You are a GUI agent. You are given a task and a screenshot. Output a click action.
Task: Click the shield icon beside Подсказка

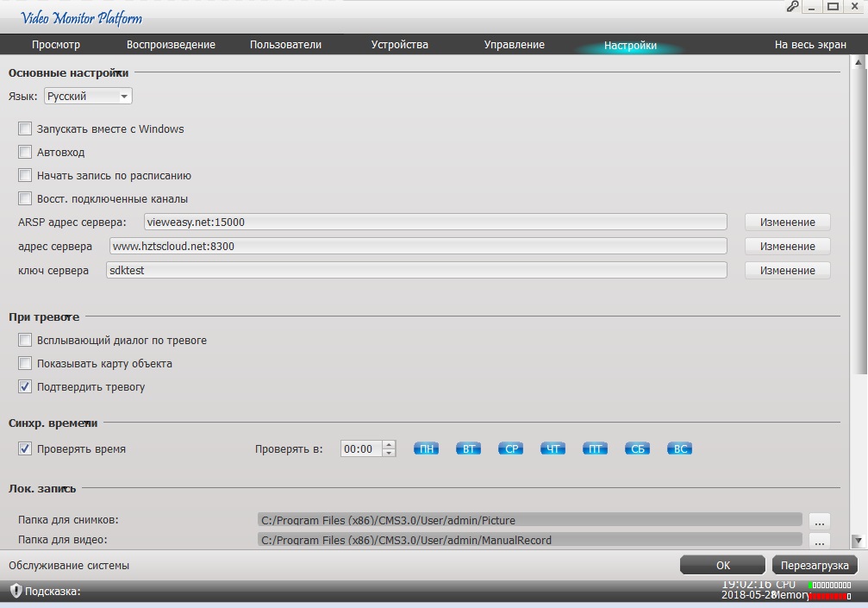16,591
